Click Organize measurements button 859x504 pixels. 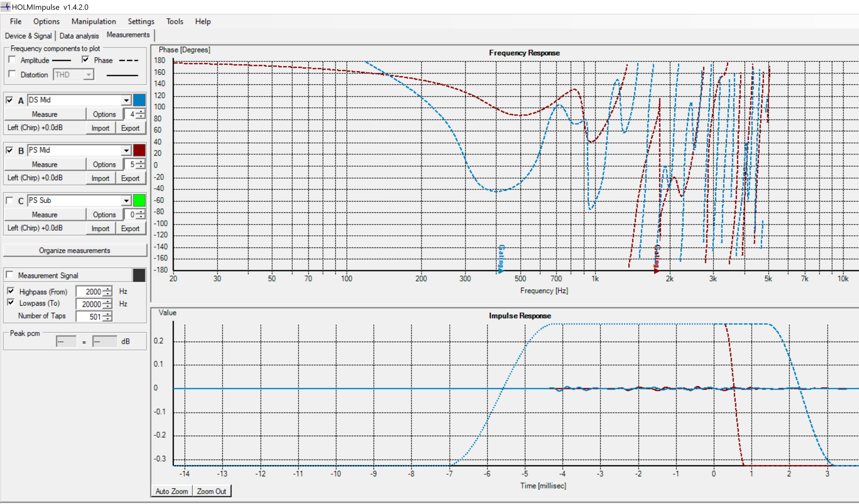(x=75, y=250)
